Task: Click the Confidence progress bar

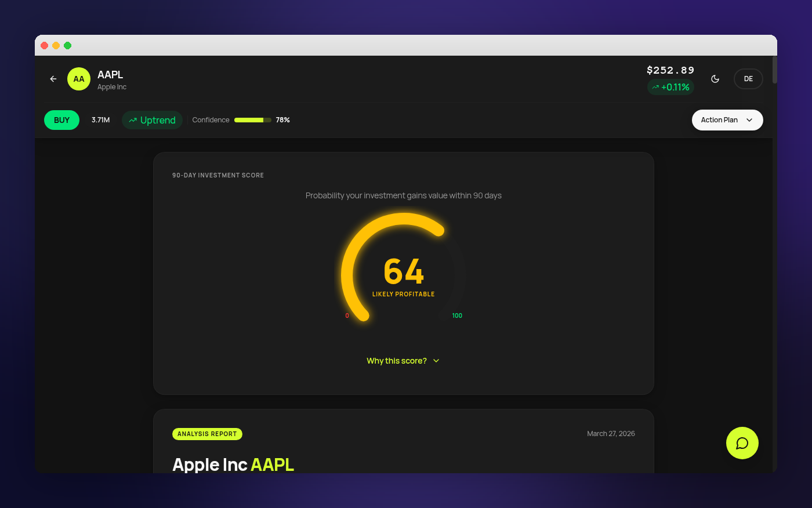Action: [x=253, y=120]
